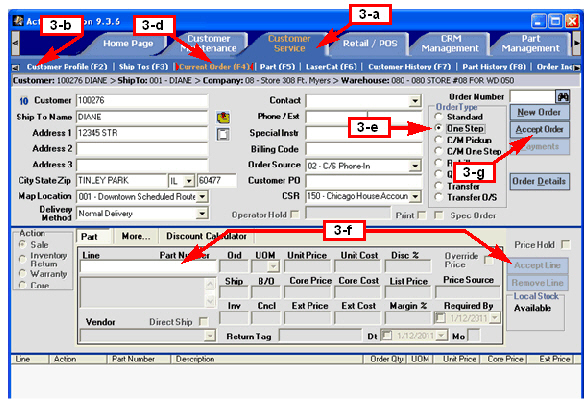Click the Part Number entry field
The image size is (588, 399).
pyautogui.click(x=148, y=267)
